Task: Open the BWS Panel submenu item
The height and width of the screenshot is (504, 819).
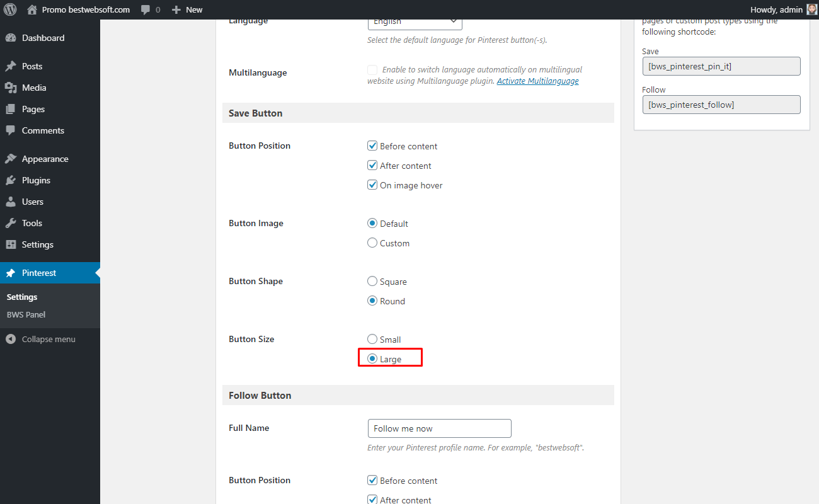Action: 26,314
